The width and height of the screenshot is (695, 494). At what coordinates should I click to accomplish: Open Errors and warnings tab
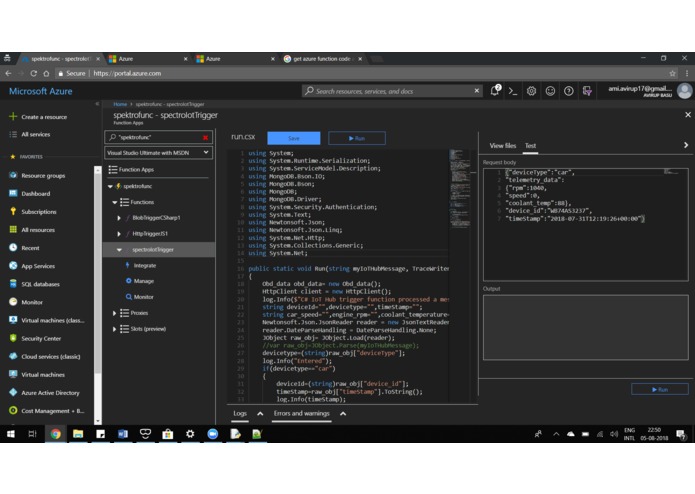301,413
